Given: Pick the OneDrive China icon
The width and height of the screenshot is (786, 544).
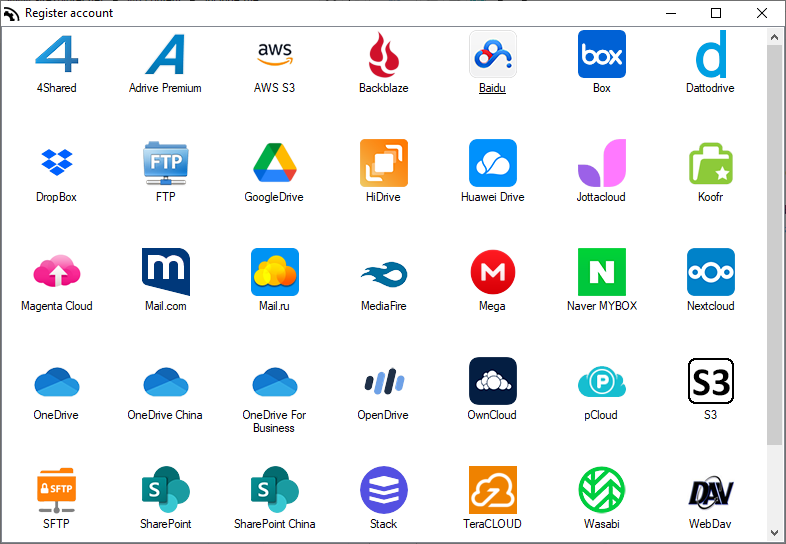Looking at the screenshot, I should [x=165, y=382].
